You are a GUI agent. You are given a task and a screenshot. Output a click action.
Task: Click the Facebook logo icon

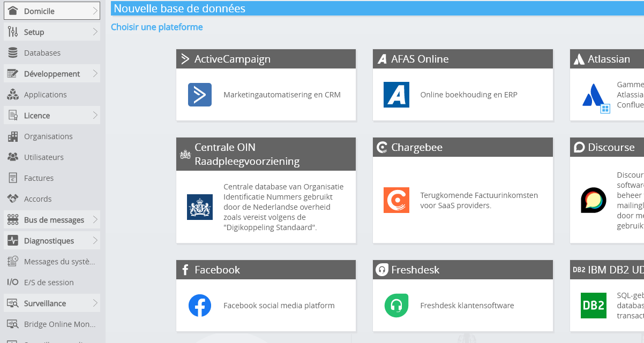point(200,306)
